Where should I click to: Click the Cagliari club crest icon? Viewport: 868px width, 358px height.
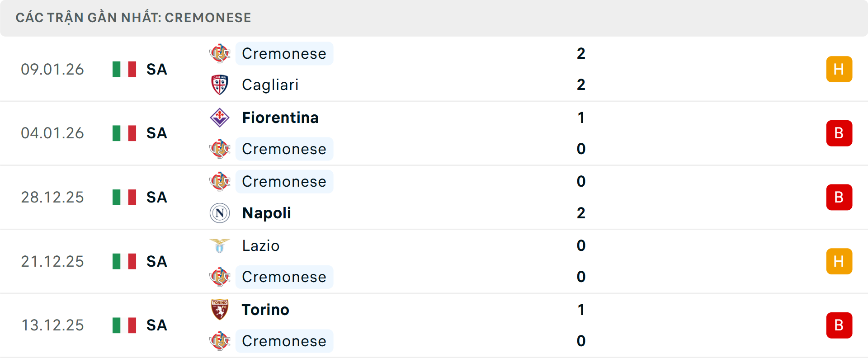click(x=220, y=85)
